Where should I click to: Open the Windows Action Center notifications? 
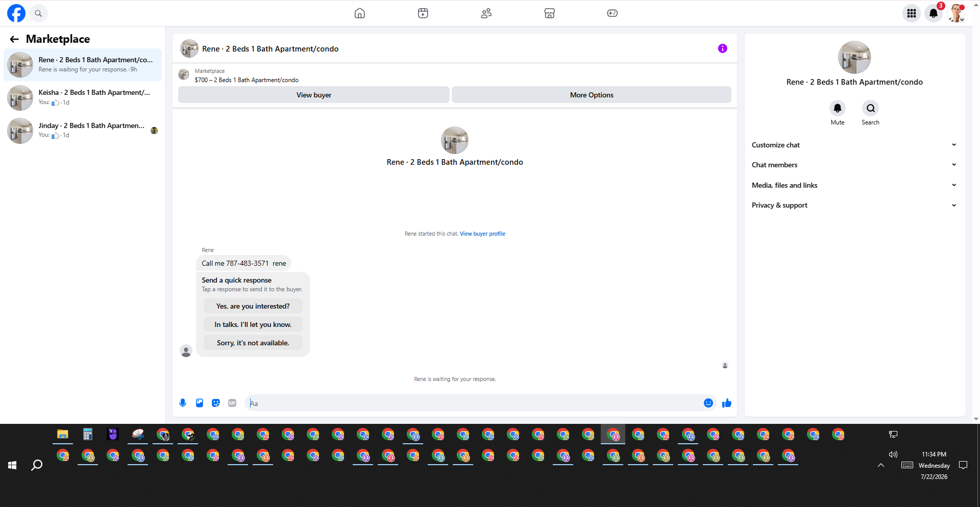tap(963, 465)
